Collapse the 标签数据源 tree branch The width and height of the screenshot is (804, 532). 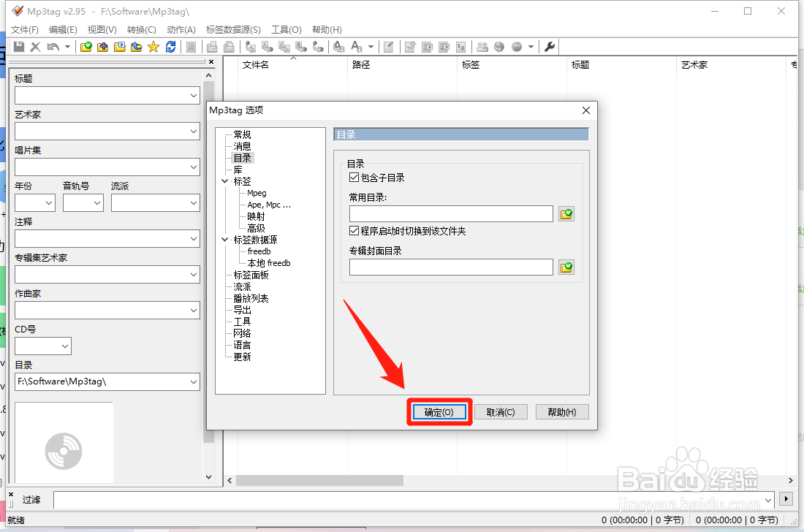click(x=225, y=239)
